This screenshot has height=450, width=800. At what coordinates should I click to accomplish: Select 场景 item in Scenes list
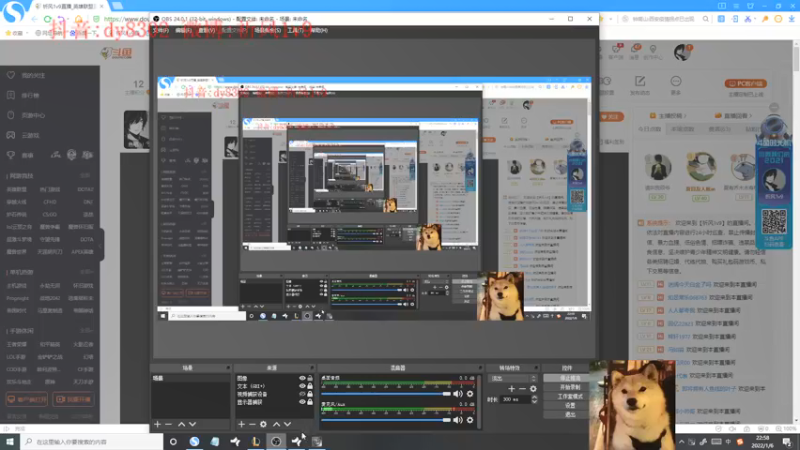[x=190, y=379]
